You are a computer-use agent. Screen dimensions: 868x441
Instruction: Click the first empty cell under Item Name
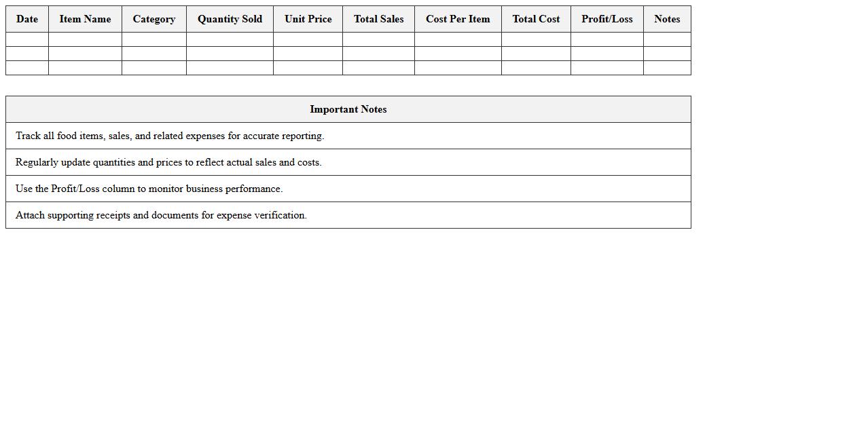(85, 39)
